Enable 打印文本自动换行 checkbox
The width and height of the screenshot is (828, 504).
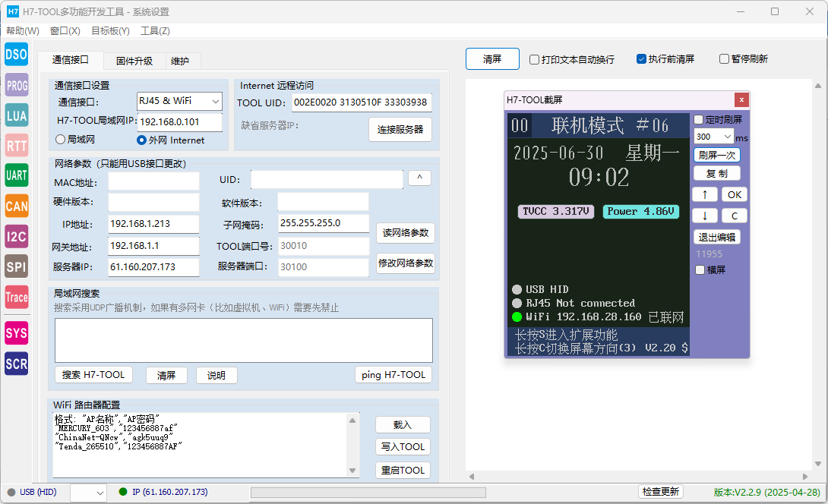tap(534, 60)
